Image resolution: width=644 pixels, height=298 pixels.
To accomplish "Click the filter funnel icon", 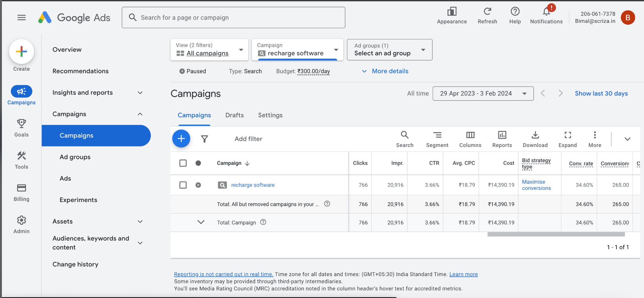I will point(204,139).
